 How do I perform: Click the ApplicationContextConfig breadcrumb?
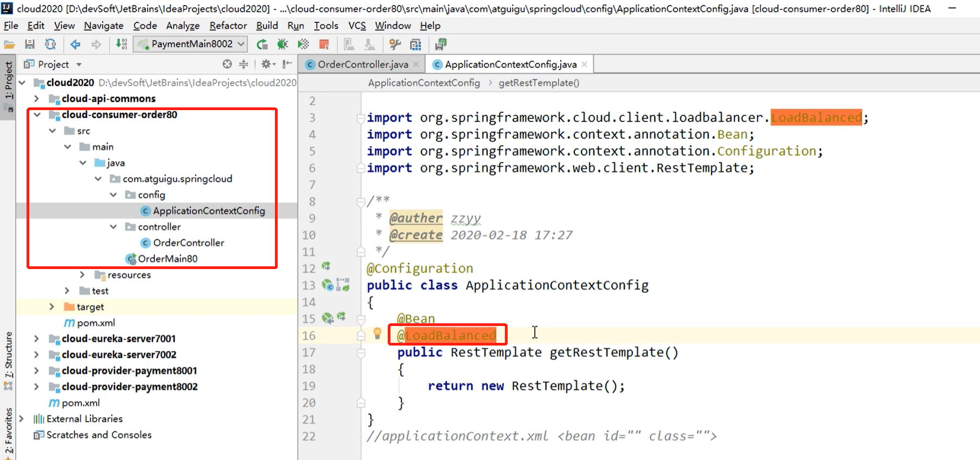pos(424,83)
